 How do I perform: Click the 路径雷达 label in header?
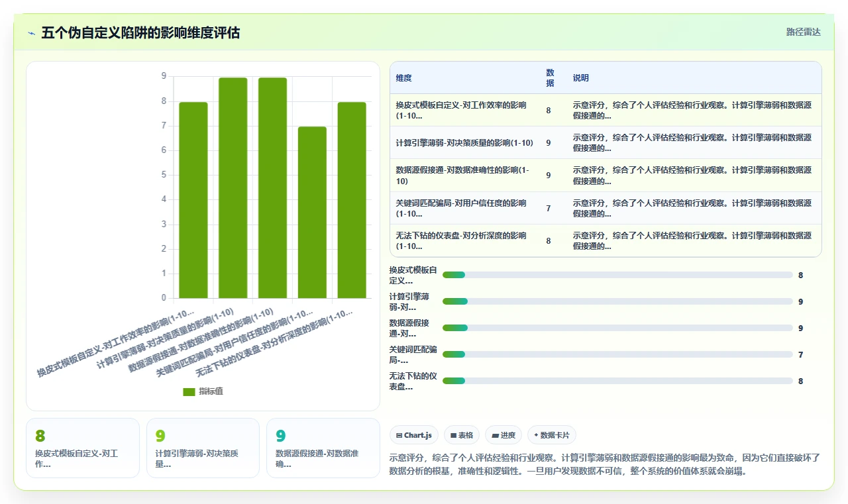tap(803, 32)
